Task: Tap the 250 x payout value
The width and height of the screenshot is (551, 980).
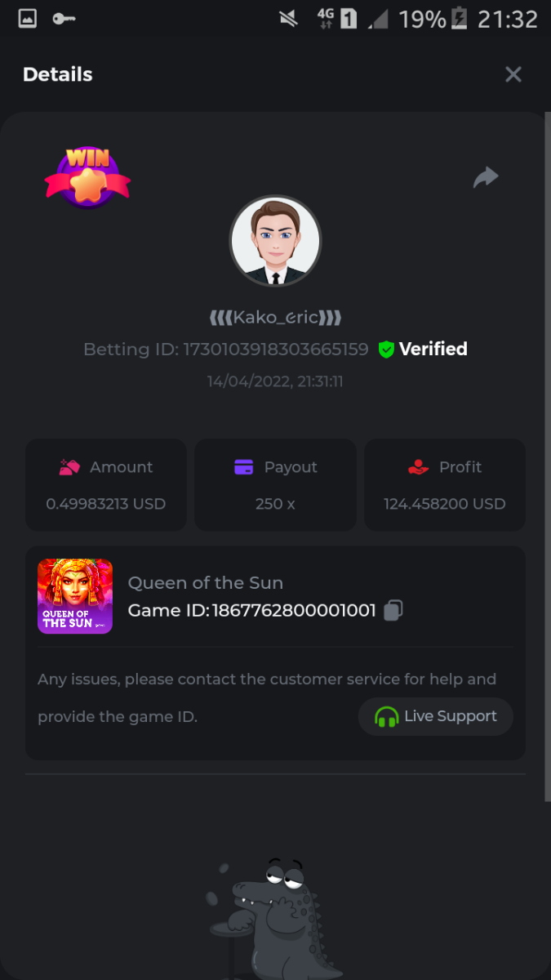Action: point(275,504)
